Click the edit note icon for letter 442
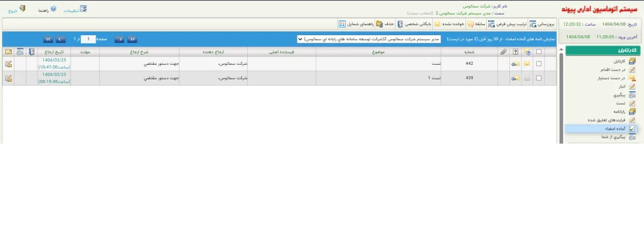This screenshot has height=234, width=644. (8, 64)
